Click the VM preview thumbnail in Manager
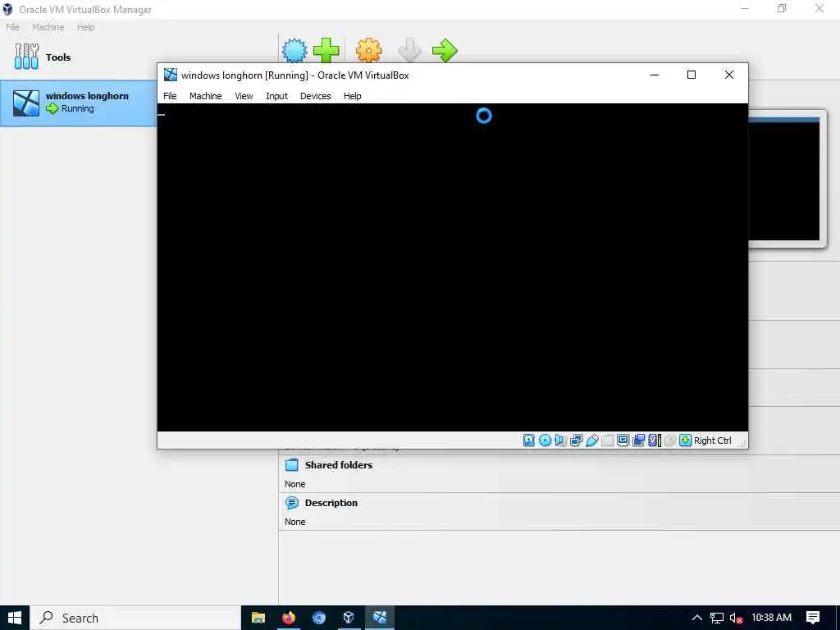Screen dimensions: 840x630 coord(784,179)
